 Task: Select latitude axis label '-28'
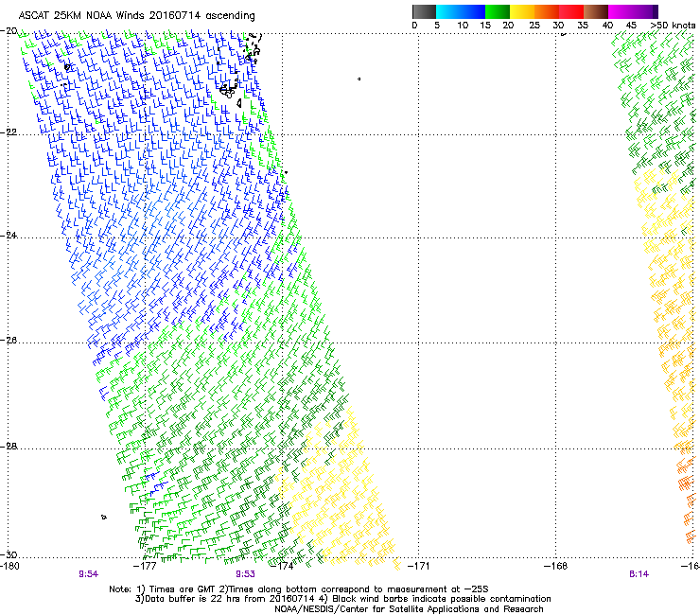point(9,447)
